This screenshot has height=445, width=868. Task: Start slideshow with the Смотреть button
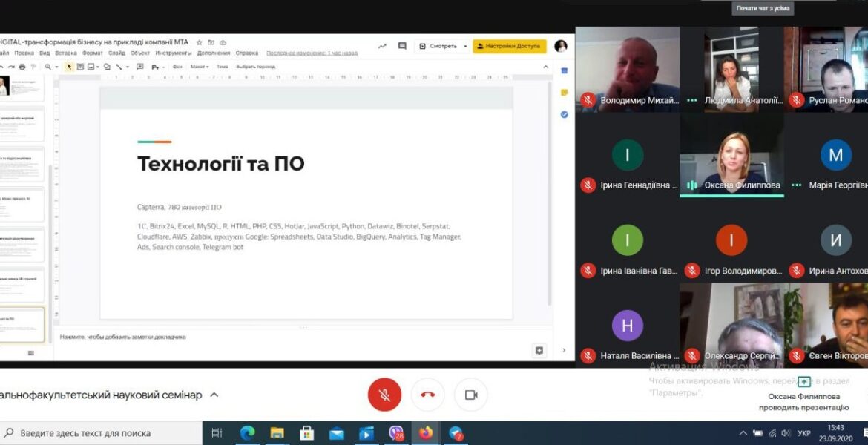coord(438,47)
